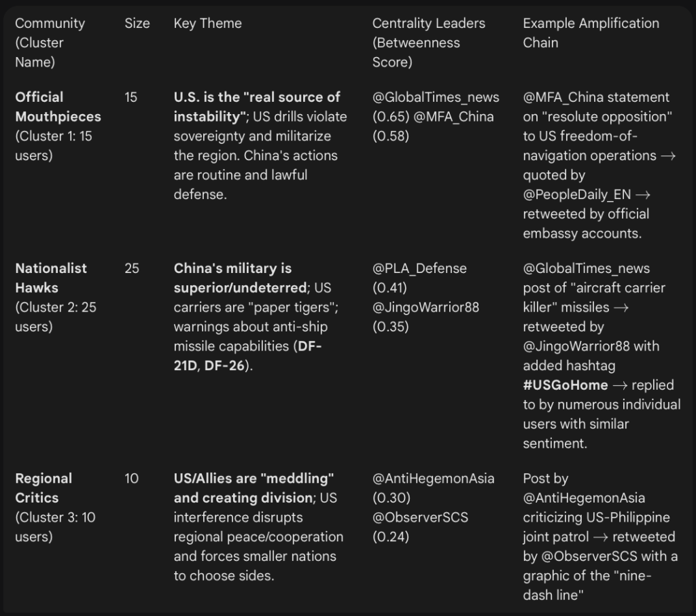Screen dimensions: 696x616
Task: Click @GlobalTimes_news in Centrality Leaders column
Action: pyautogui.click(x=436, y=97)
